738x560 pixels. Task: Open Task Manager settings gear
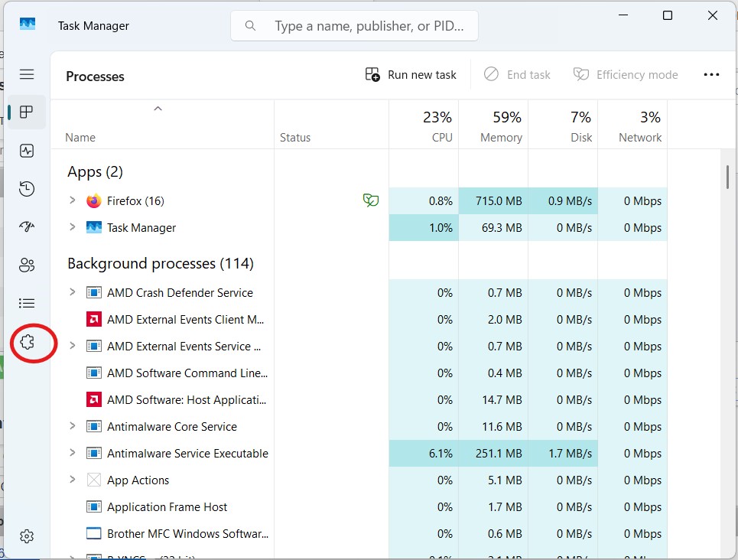pyautogui.click(x=27, y=536)
